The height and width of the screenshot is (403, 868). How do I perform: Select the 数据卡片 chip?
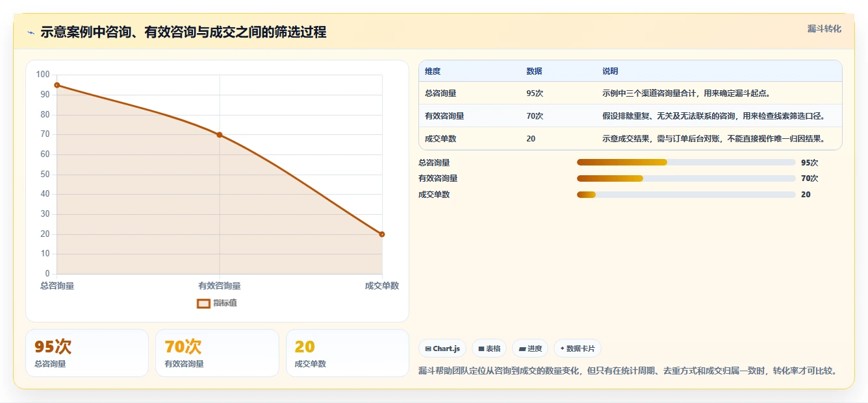coord(578,348)
